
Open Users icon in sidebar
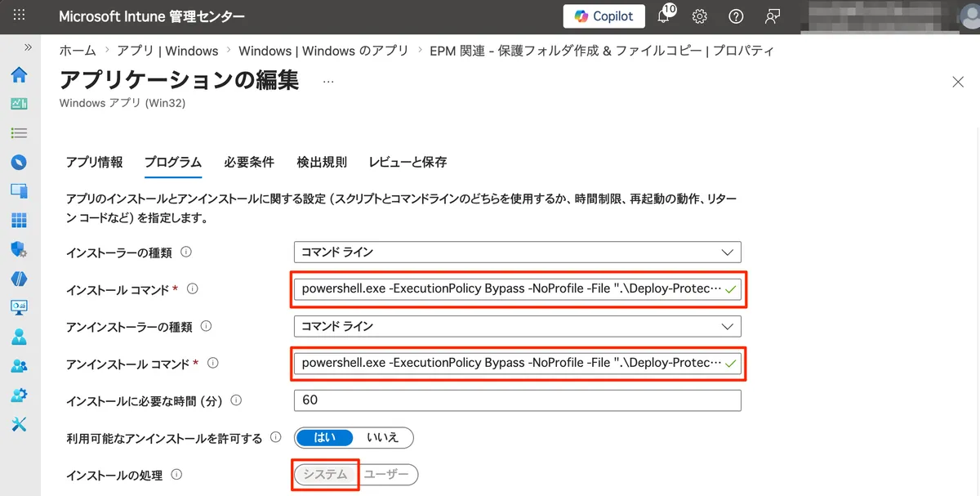(x=19, y=337)
